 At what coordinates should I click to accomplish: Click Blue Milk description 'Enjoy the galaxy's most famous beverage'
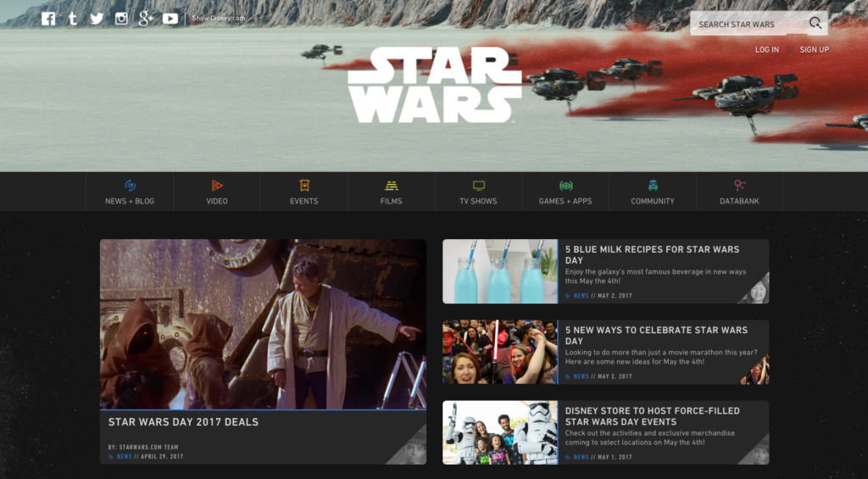[655, 276]
